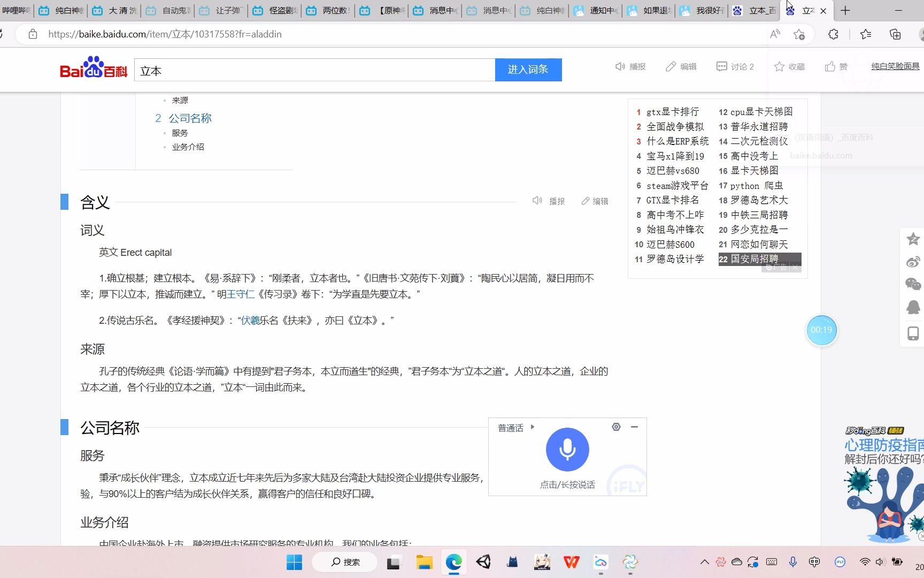Share to QQ via bell-shaped icon
Screen dimensions: 924x578
913,307
